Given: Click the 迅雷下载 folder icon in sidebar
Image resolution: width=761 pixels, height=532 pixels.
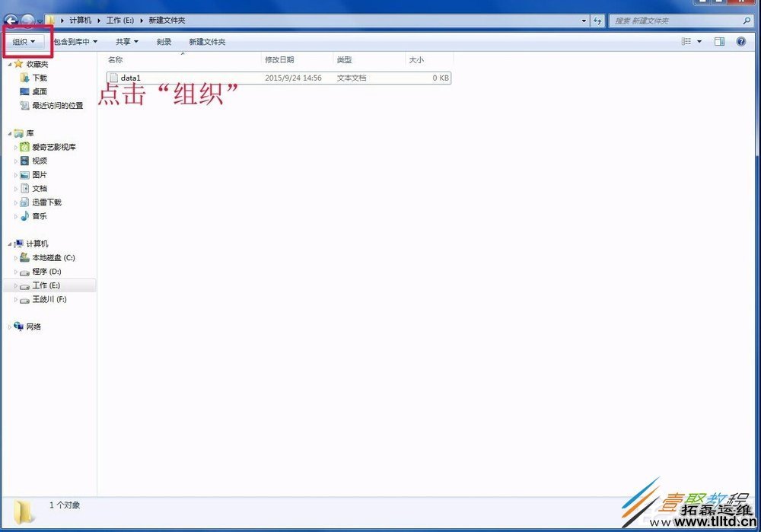Looking at the screenshot, I should click(24, 202).
